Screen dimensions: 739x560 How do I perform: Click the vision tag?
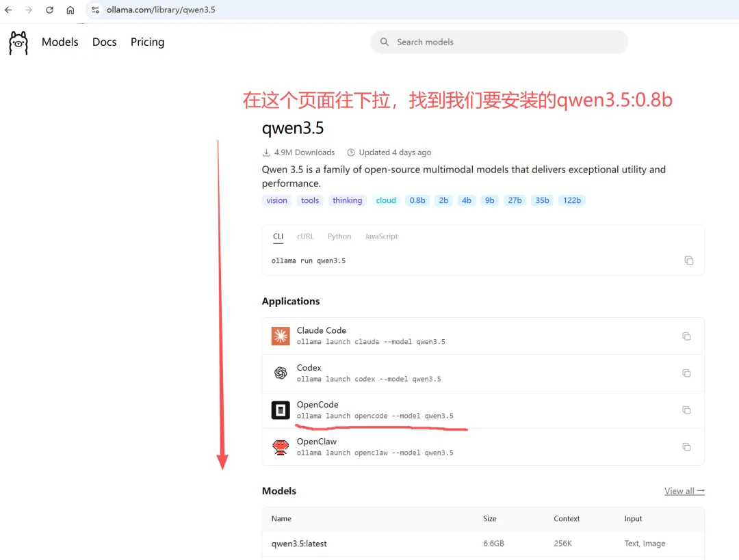click(x=276, y=200)
